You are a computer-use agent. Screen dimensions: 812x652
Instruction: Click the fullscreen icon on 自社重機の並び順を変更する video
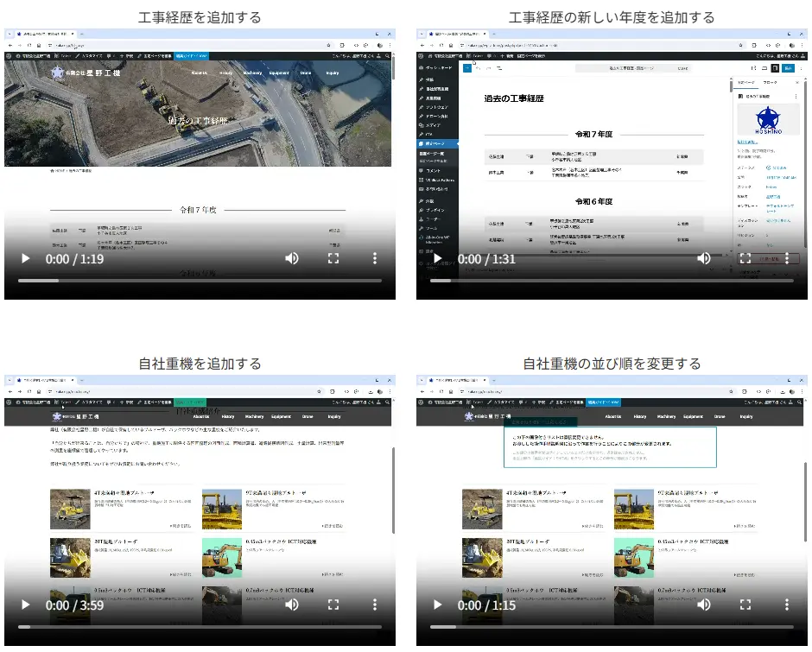[x=745, y=605]
